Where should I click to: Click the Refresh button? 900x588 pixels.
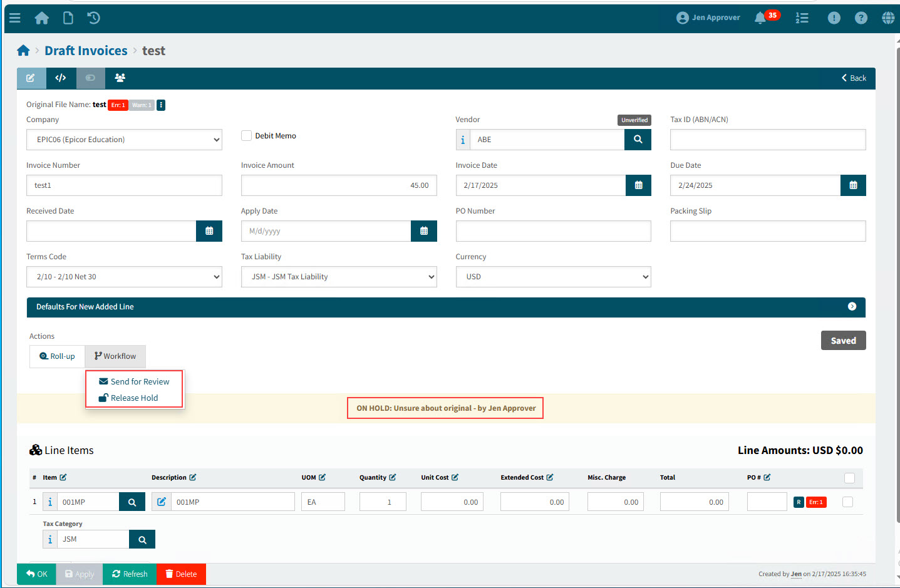(x=130, y=574)
